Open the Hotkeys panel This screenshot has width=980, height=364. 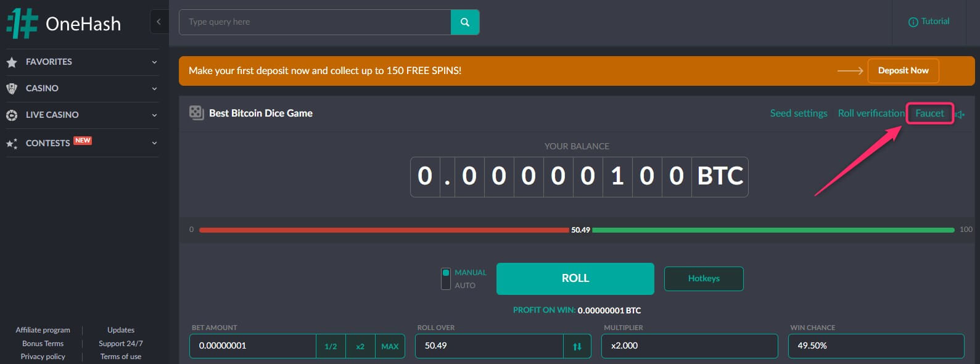[x=704, y=278]
